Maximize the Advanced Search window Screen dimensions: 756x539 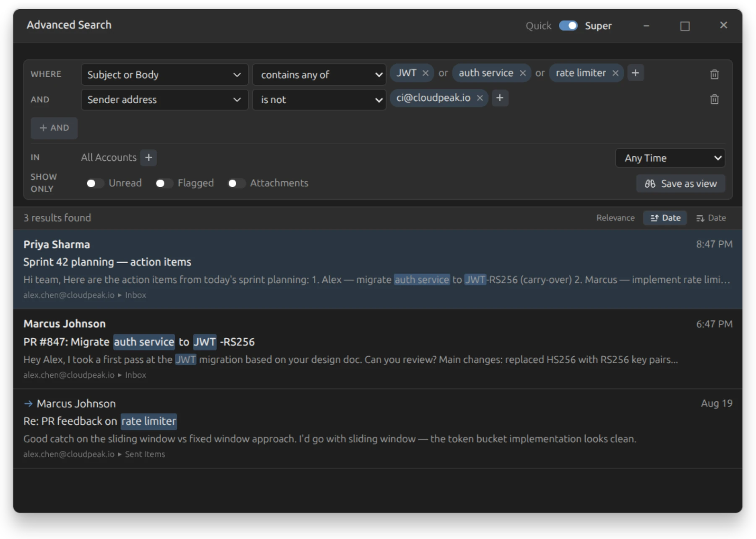[685, 26]
